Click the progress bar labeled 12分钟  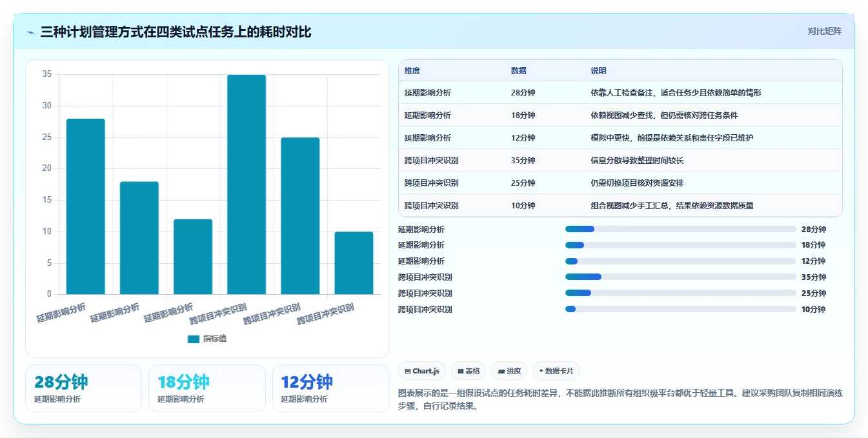coord(681,261)
